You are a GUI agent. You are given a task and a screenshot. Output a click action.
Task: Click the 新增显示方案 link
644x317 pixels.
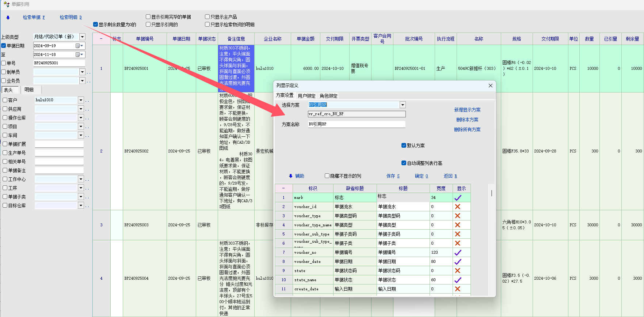click(467, 110)
